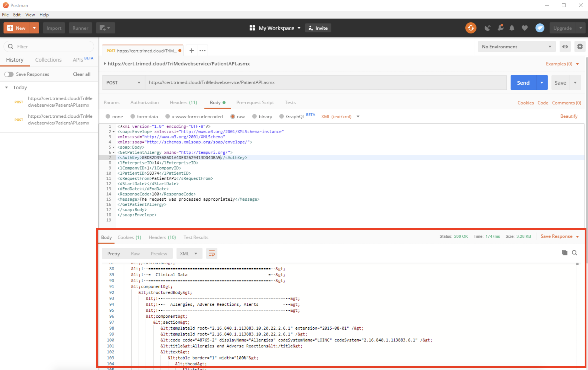The image size is (588, 370).
Task: Open the Send button dropdown arrow
Action: coord(542,83)
